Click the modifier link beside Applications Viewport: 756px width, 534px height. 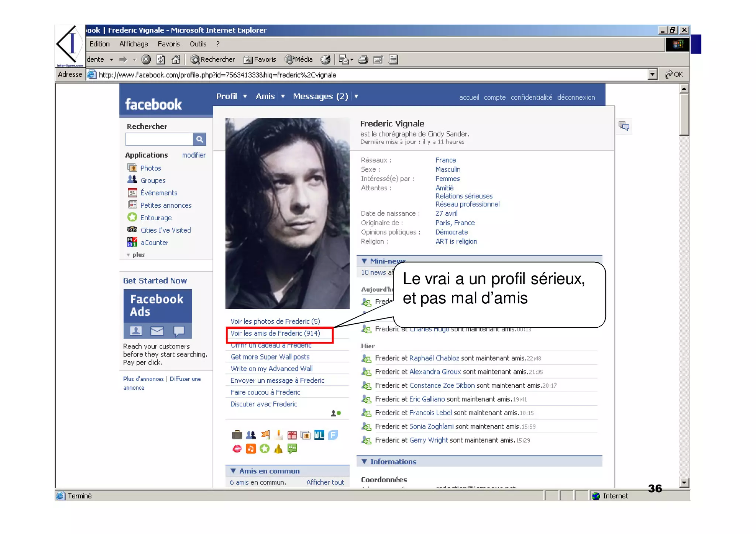pyautogui.click(x=194, y=155)
